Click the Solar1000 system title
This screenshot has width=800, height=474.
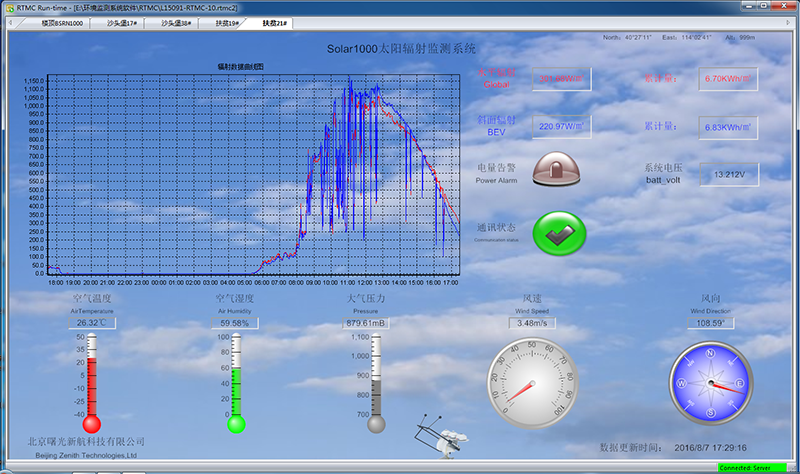pos(401,49)
